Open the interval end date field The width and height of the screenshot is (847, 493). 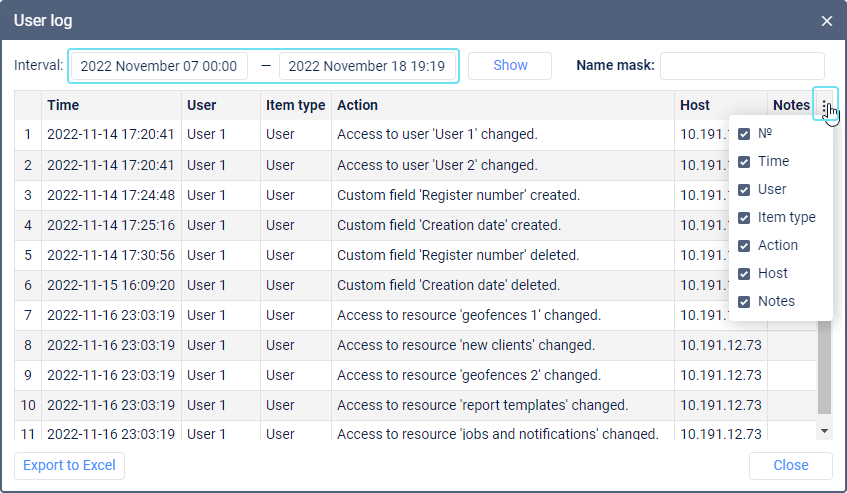coord(367,66)
